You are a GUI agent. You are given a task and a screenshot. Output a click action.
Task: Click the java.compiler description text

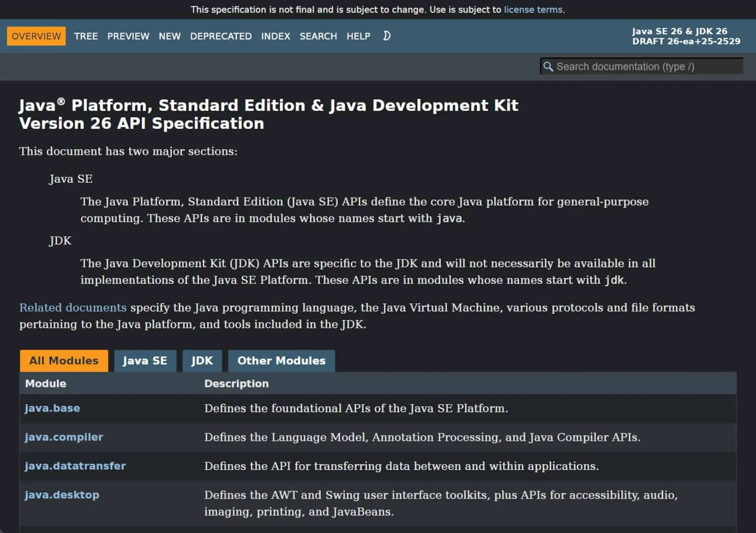click(x=422, y=437)
